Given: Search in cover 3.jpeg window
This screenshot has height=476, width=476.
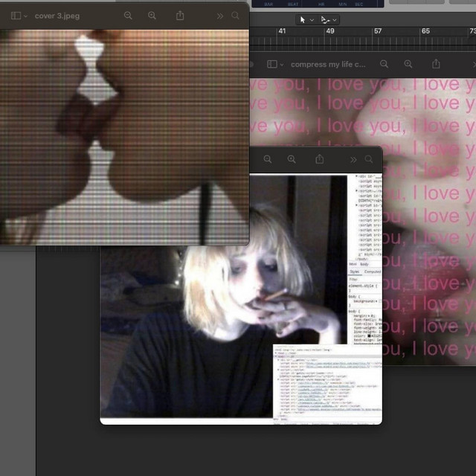Looking at the screenshot, I should click(x=235, y=16).
